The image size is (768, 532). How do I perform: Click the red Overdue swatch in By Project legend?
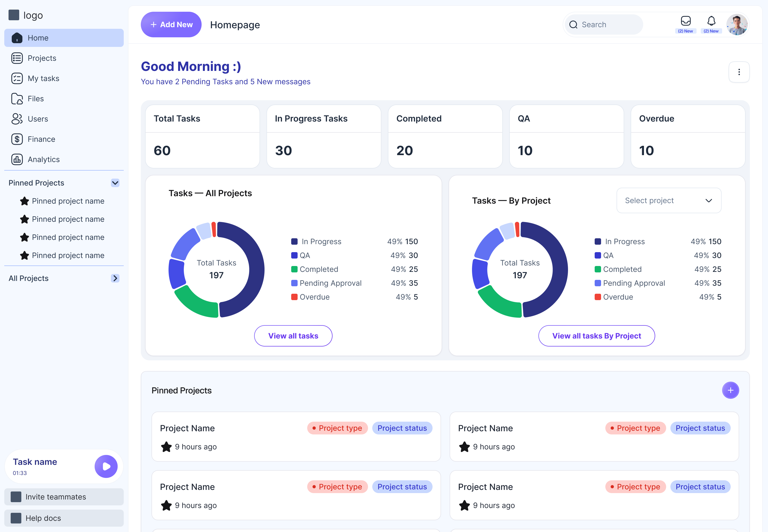[598, 297]
